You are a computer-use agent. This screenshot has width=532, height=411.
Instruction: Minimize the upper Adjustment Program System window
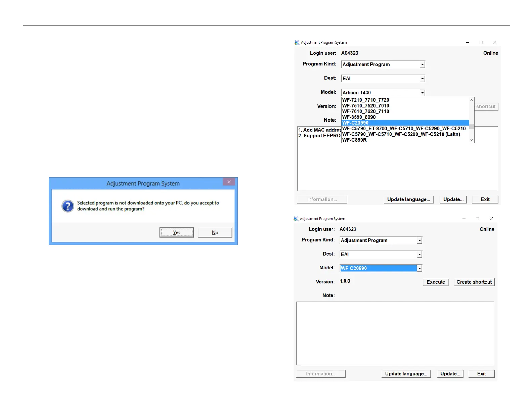[x=468, y=43]
